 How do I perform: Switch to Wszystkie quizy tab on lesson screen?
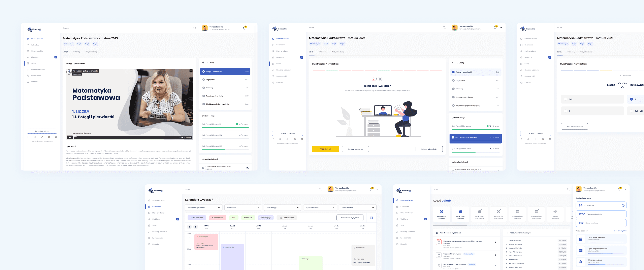pos(91,52)
